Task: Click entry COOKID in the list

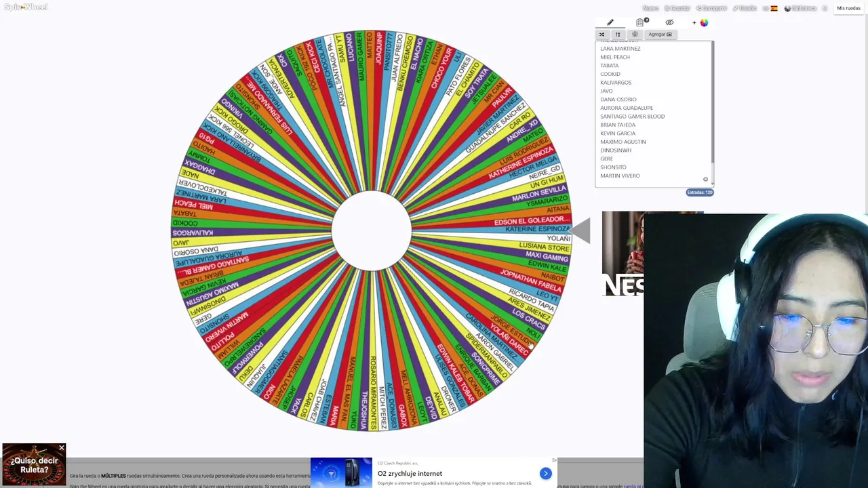Action: (x=610, y=74)
